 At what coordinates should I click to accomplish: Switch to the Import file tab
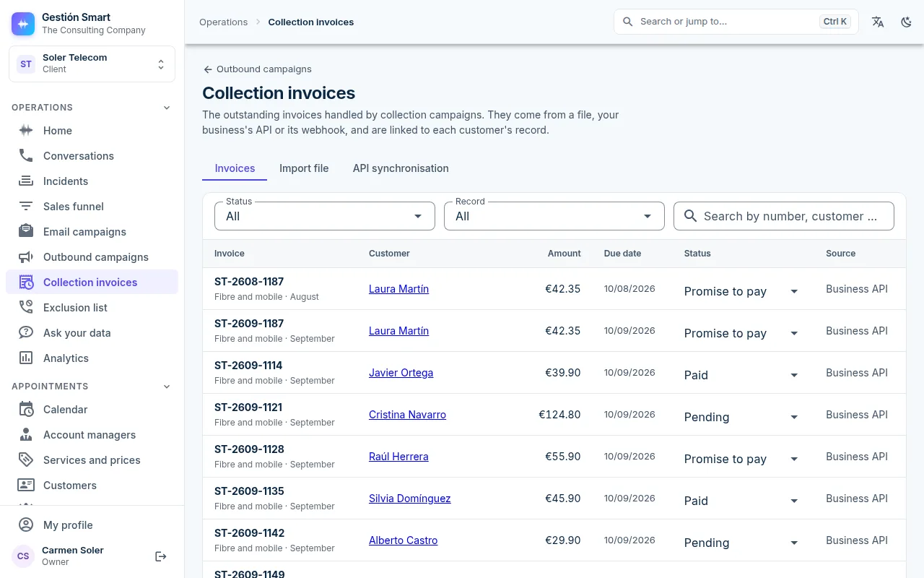[x=304, y=168]
